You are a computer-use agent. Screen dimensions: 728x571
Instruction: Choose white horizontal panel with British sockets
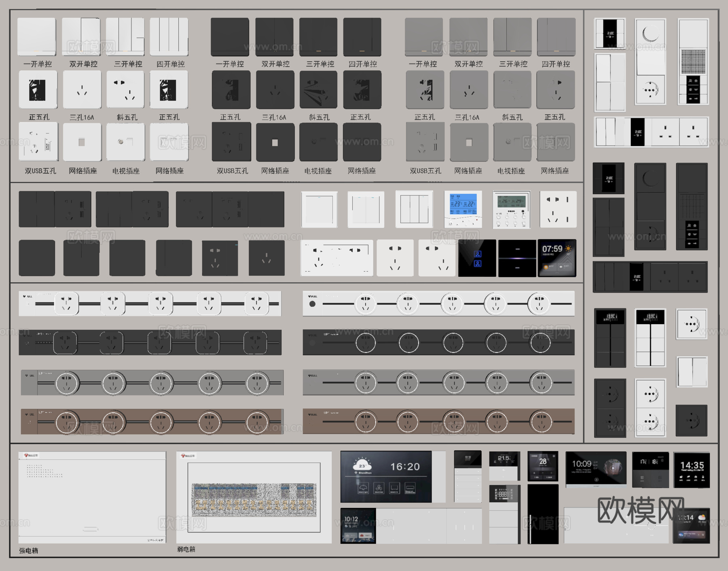(x=651, y=132)
